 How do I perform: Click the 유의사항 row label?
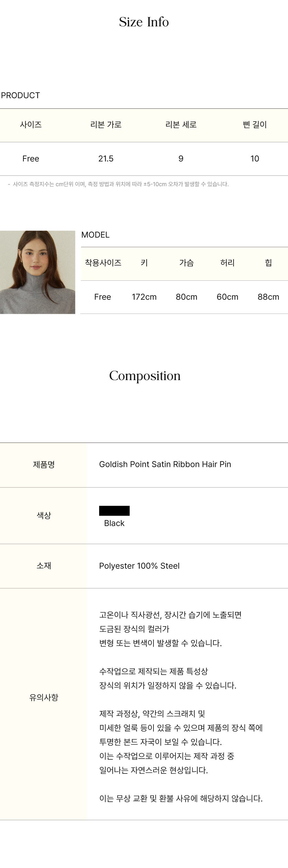click(x=44, y=697)
